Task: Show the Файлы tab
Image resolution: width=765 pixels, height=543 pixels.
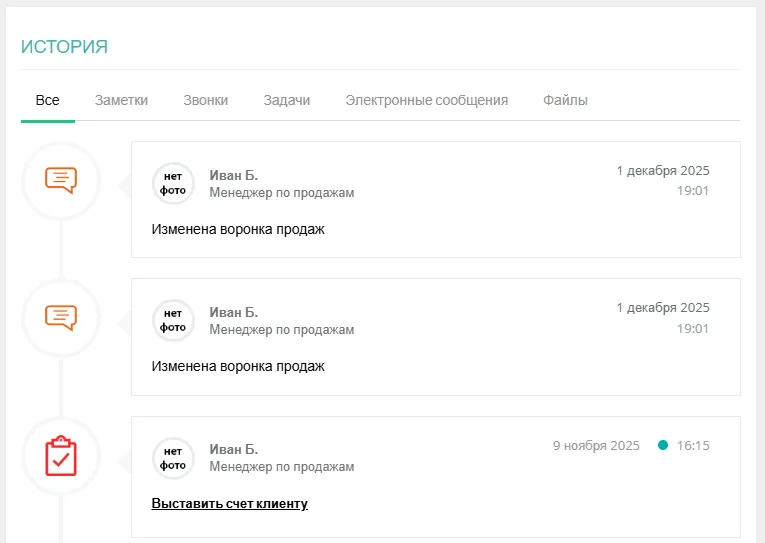Action: (565, 100)
